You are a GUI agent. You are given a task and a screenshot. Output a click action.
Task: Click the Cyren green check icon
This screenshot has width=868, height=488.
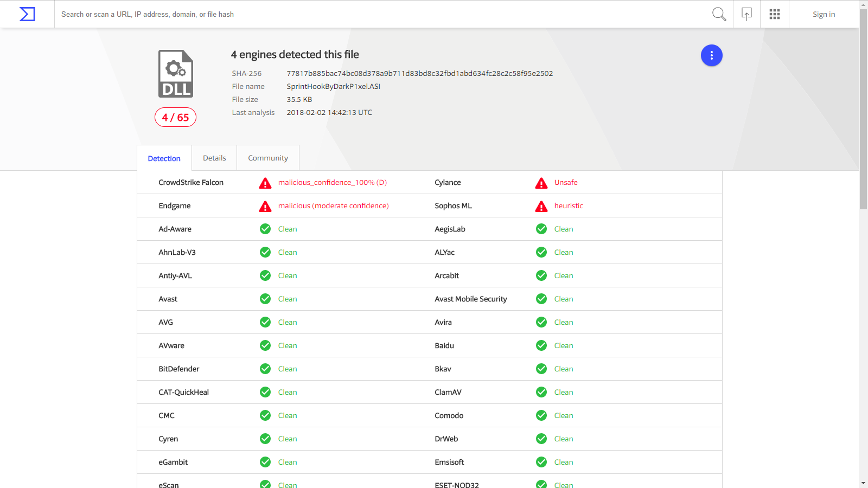(x=265, y=439)
